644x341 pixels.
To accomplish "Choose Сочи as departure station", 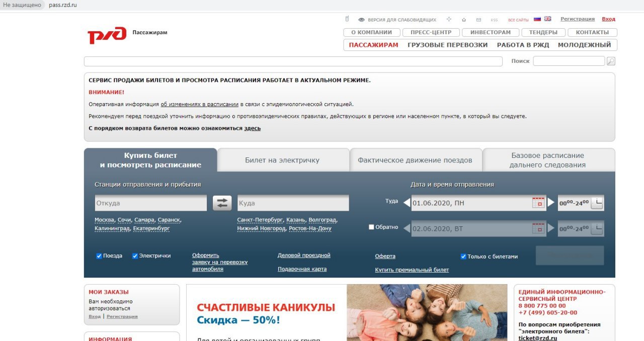I will coord(124,220).
